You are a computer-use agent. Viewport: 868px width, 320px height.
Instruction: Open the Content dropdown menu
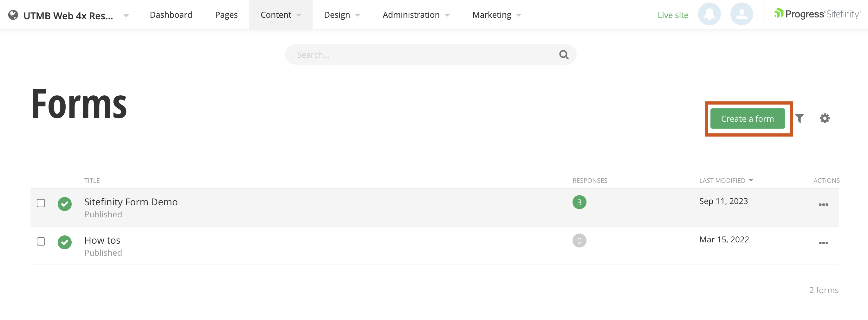tap(280, 15)
